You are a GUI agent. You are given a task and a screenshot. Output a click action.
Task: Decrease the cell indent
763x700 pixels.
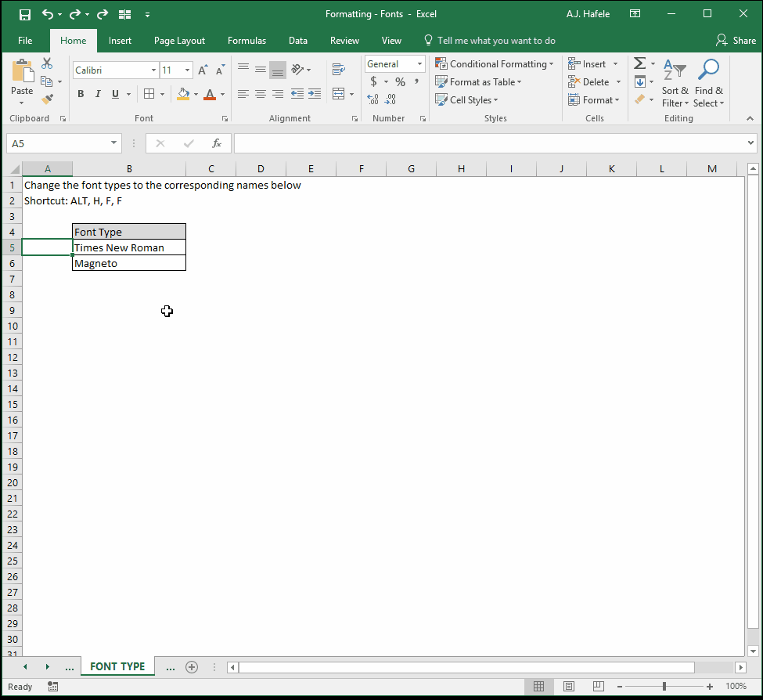(297, 93)
